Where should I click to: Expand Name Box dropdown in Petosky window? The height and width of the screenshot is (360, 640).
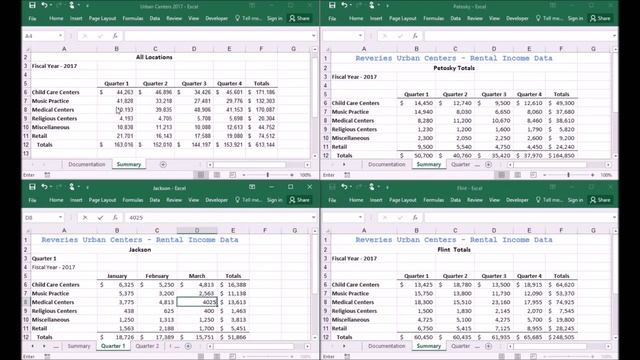click(x=360, y=36)
